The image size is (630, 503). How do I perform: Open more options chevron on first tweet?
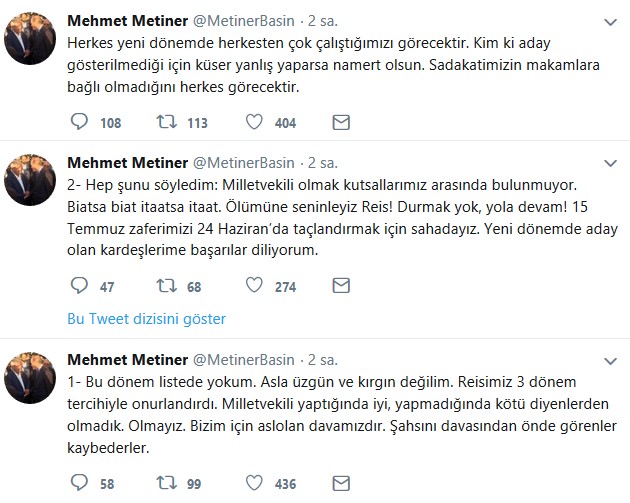(x=609, y=21)
